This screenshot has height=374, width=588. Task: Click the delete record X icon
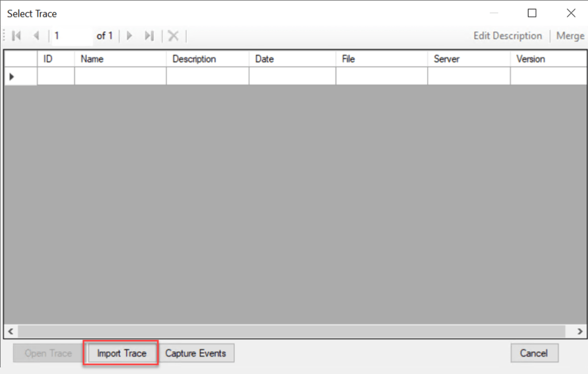pos(173,36)
